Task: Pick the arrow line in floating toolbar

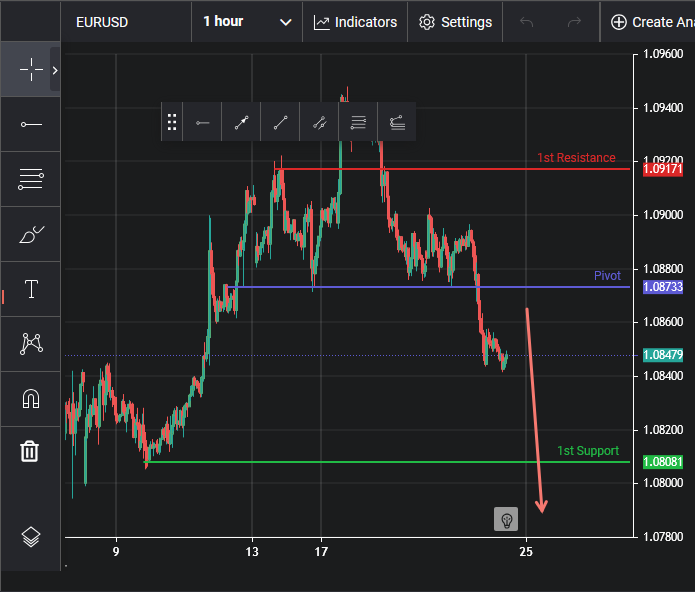Action: [x=241, y=122]
